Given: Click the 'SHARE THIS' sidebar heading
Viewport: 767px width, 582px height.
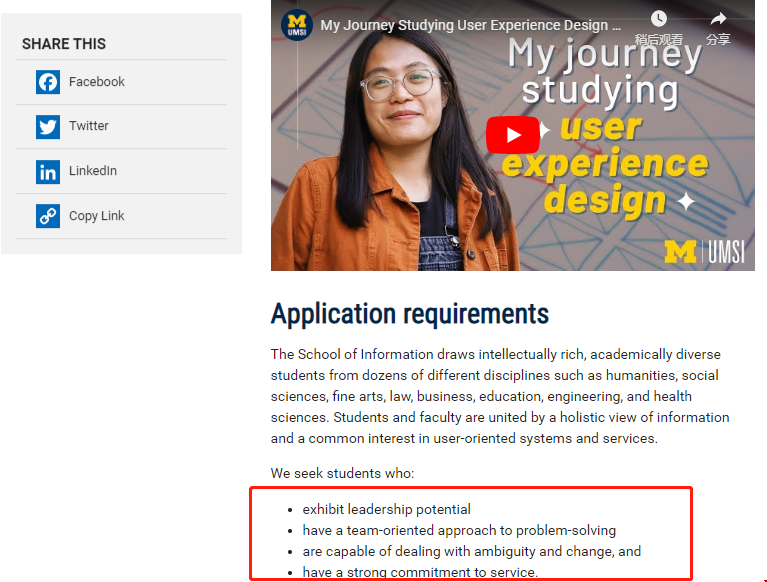Looking at the screenshot, I should (x=64, y=44).
